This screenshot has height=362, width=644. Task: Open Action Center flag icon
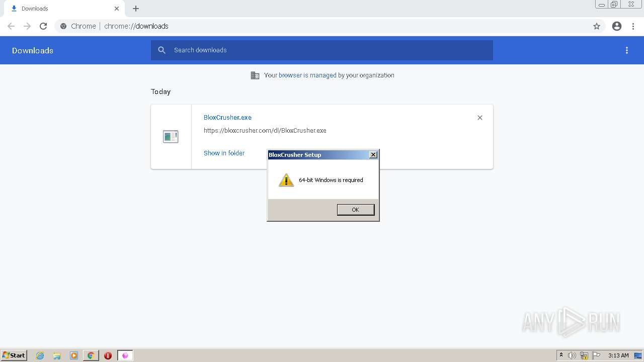point(596,355)
